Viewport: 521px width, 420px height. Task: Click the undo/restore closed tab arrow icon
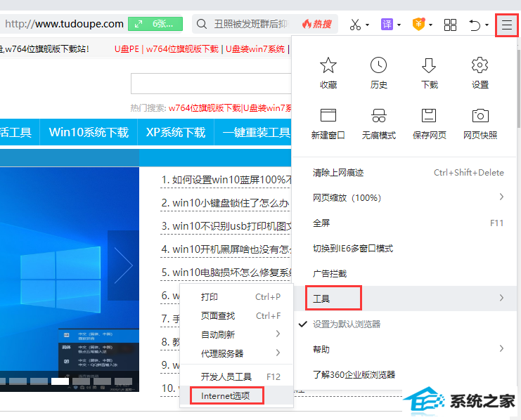pos(475,25)
